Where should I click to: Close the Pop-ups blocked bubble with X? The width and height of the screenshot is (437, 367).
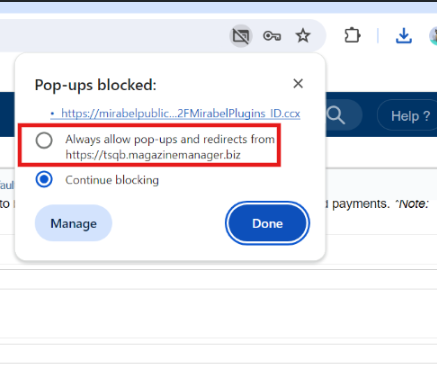click(x=298, y=83)
